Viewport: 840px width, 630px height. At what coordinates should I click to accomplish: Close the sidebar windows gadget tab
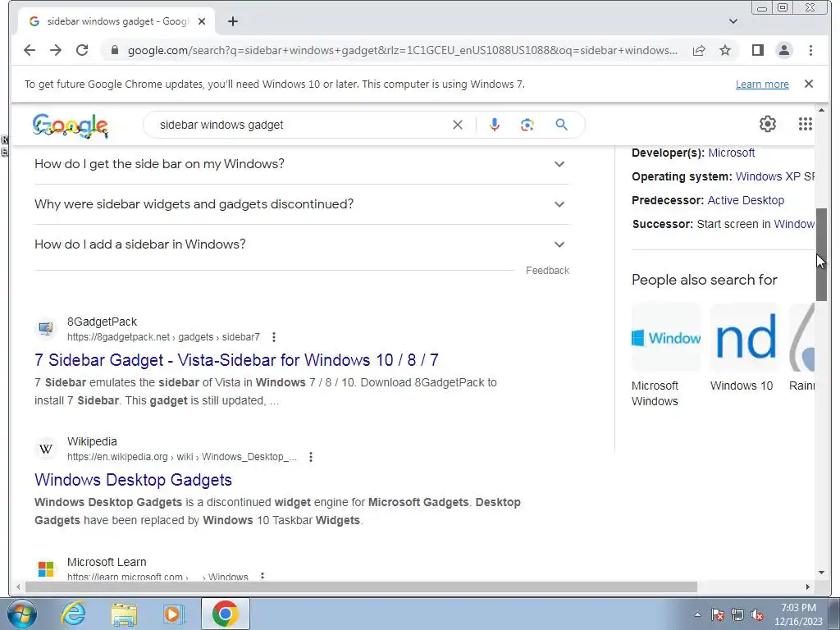(202, 21)
